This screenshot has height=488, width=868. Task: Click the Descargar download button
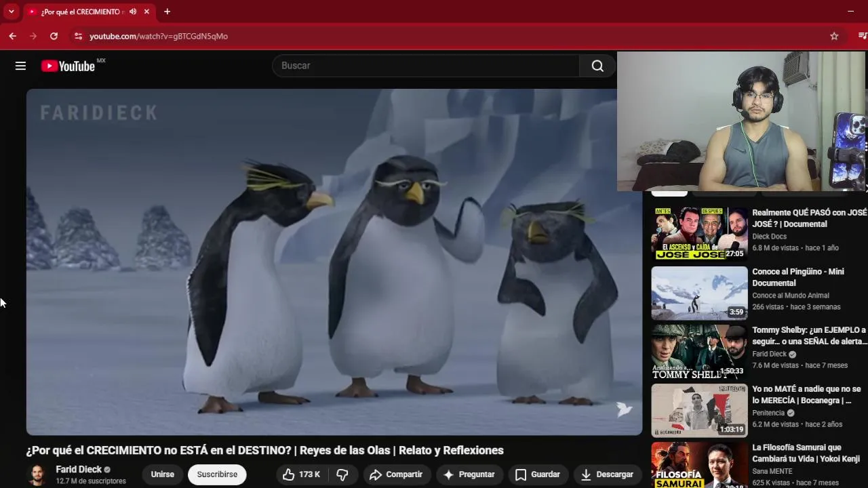point(607,474)
